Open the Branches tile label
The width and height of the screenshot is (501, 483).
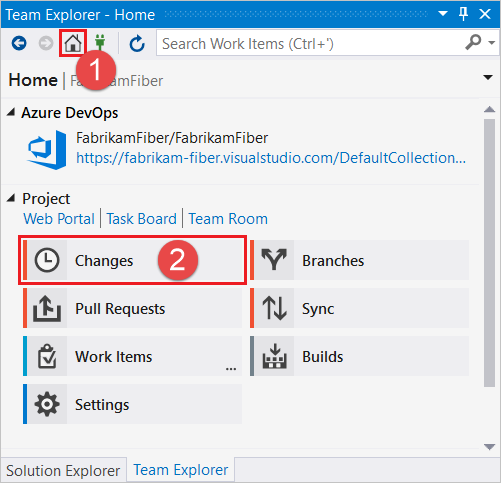(x=333, y=261)
